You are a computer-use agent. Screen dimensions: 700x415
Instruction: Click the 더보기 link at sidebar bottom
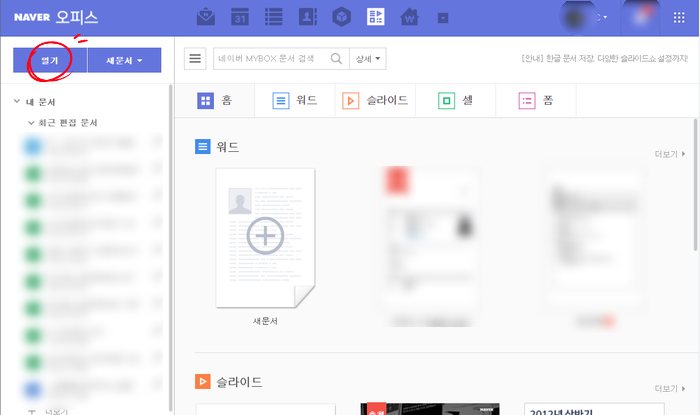click(x=56, y=411)
